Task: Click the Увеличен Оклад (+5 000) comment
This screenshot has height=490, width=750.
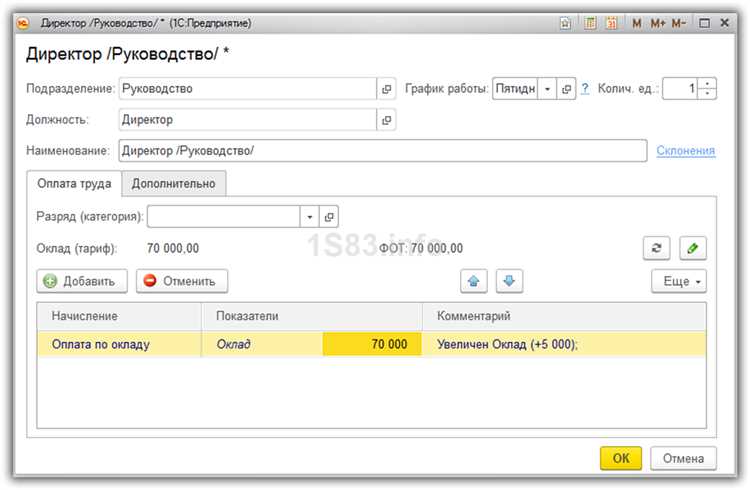Action: tap(564, 345)
